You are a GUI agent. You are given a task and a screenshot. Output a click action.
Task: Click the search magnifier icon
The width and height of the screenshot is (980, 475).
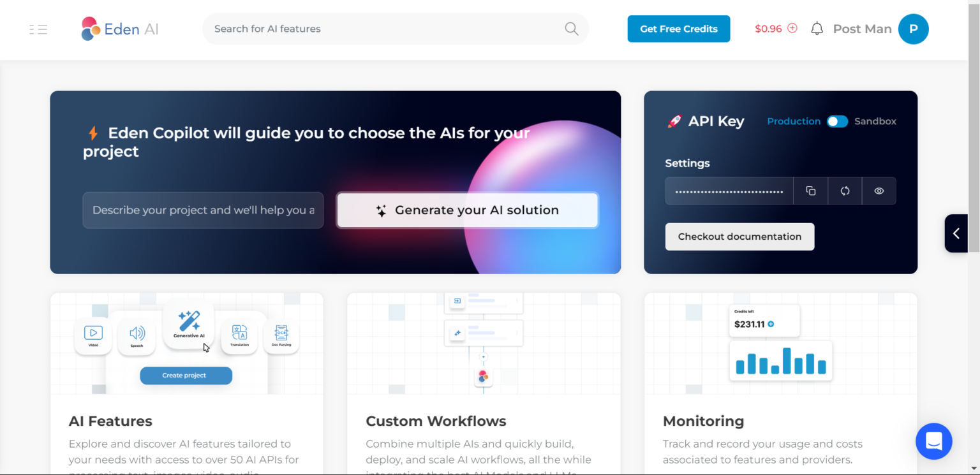click(571, 29)
